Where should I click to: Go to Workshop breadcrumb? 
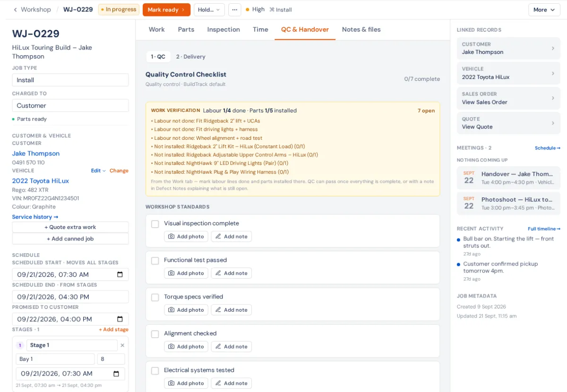(x=36, y=9)
